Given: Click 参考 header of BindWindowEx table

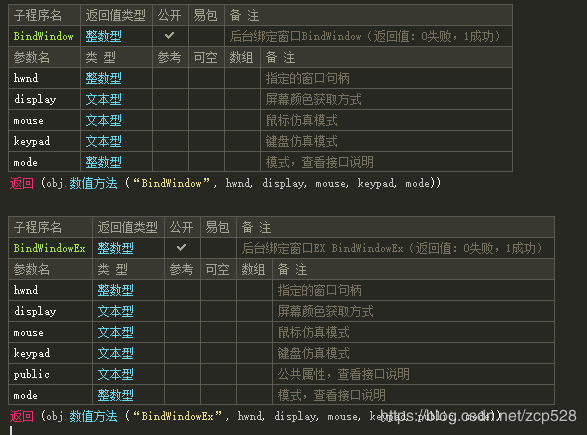Looking at the screenshot, I should click(182, 269).
